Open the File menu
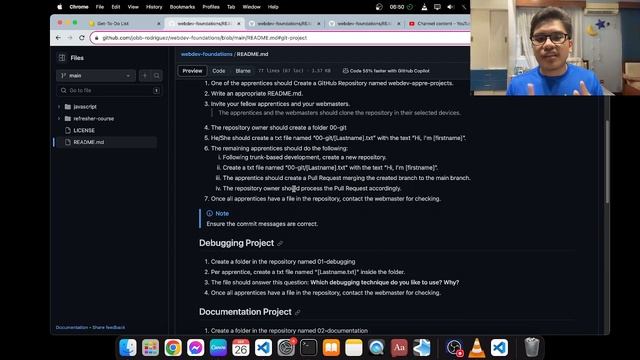 [x=100, y=7]
